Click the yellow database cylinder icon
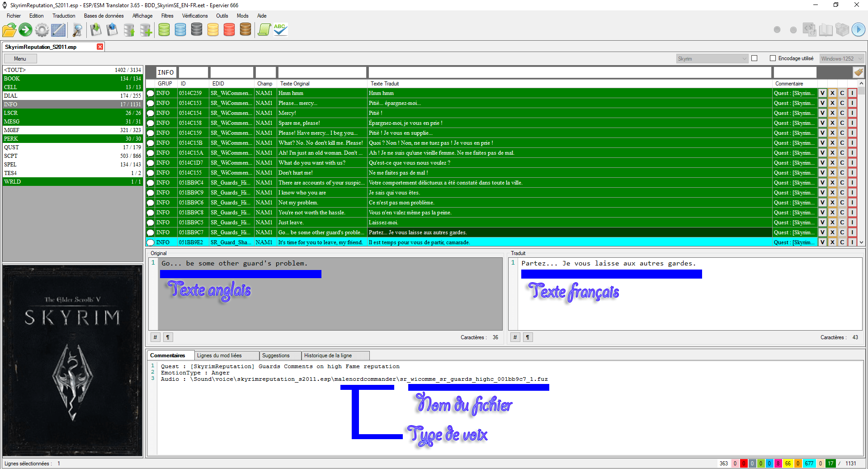Image resolution: width=868 pixels, height=469 pixels. (x=213, y=30)
